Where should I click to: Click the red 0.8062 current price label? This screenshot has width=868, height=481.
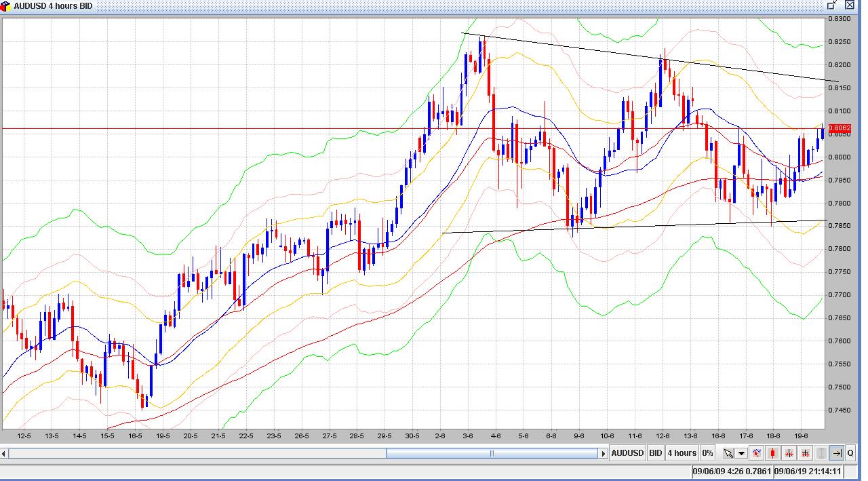(840, 128)
